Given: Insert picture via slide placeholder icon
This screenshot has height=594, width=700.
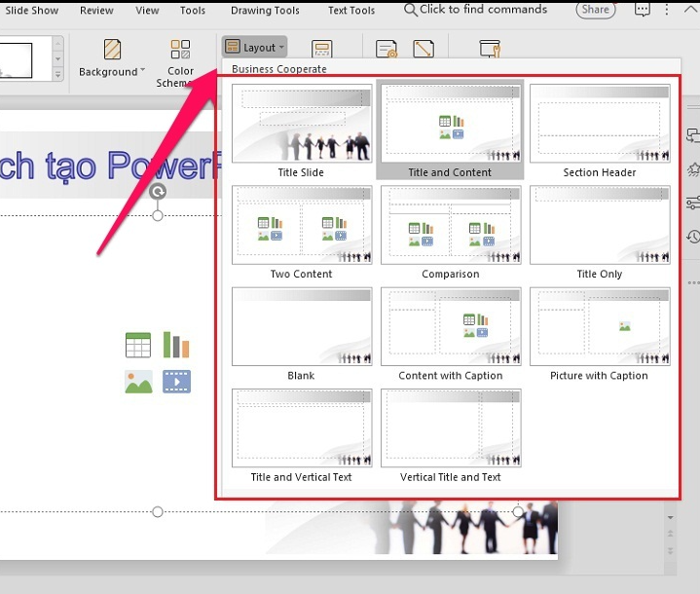Looking at the screenshot, I should pyautogui.click(x=138, y=383).
